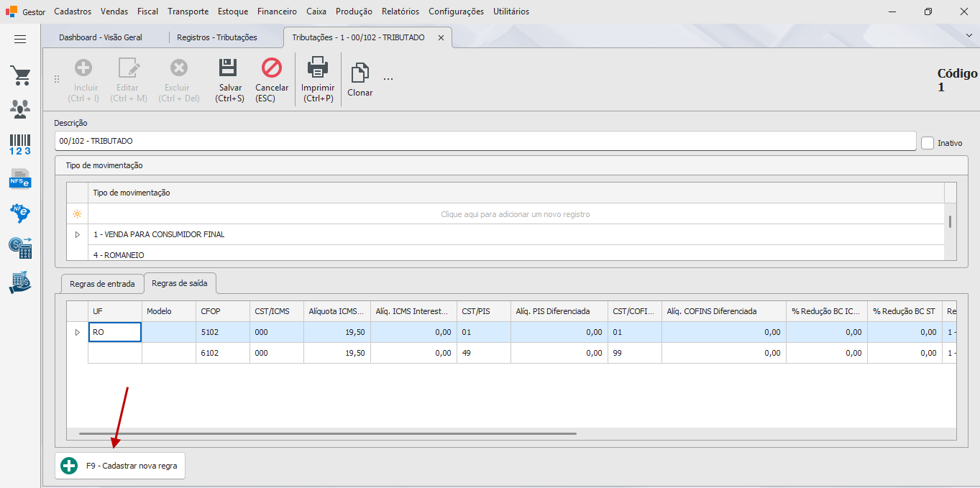Viewport: 980px width, 488px height.
Task: Click the Imprimir printer icon
Action: pos(318,68)
